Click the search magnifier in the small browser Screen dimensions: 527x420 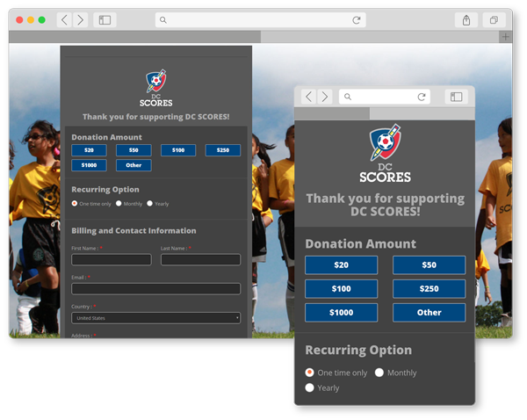pyautogui.click(x=348, y=97)
